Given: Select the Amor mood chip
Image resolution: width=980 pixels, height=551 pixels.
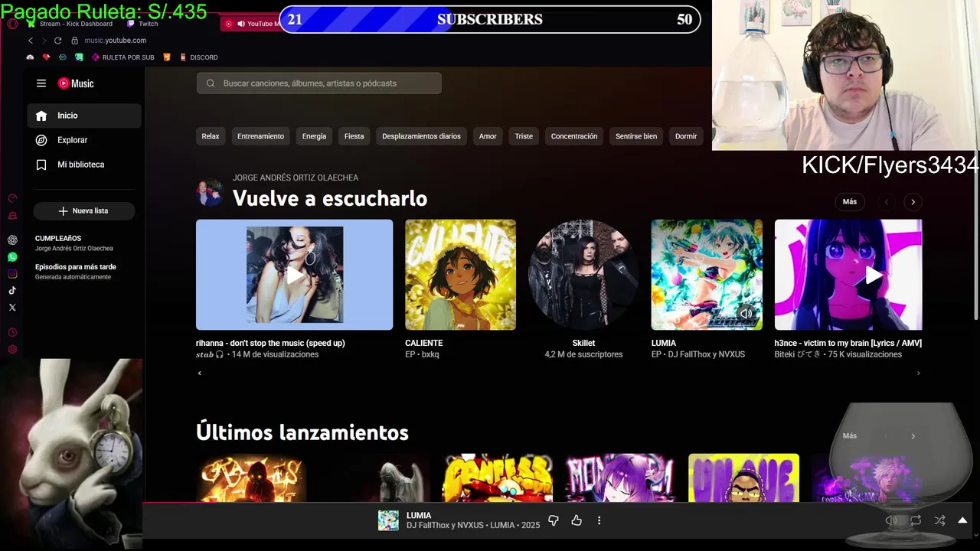Looking at the screenshot, I should 488,136.
